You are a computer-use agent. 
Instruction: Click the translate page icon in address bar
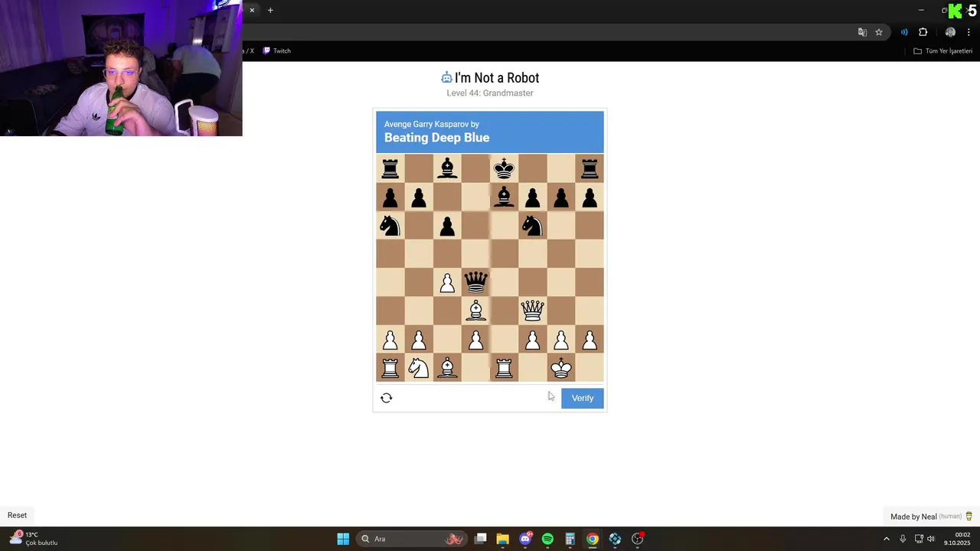(x=862, y=32)
